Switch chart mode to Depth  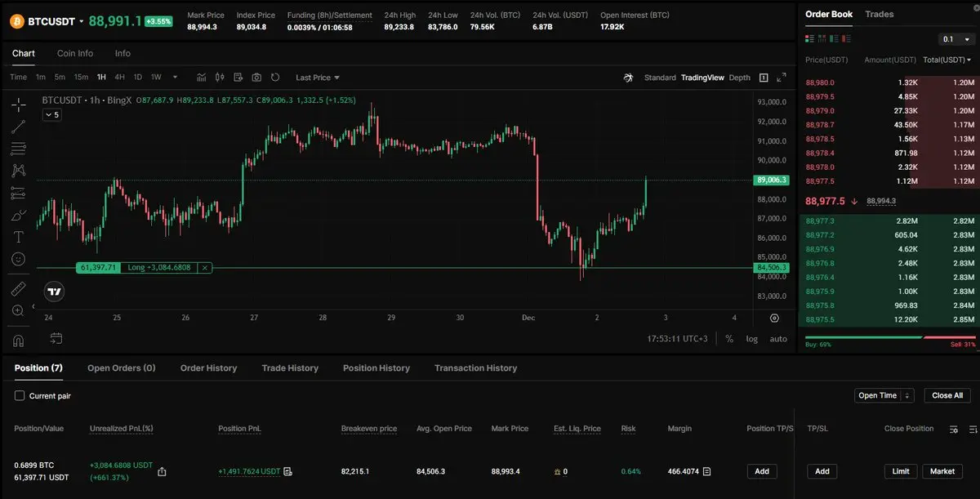739,78
